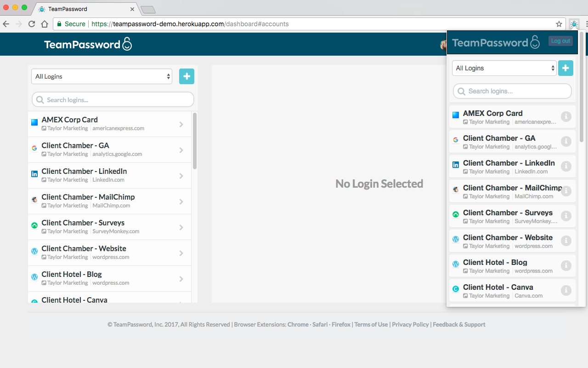Viewport: 588px width, 368px height.
Task: Open the Firefox extension link in footer
Action: point(341,324)
